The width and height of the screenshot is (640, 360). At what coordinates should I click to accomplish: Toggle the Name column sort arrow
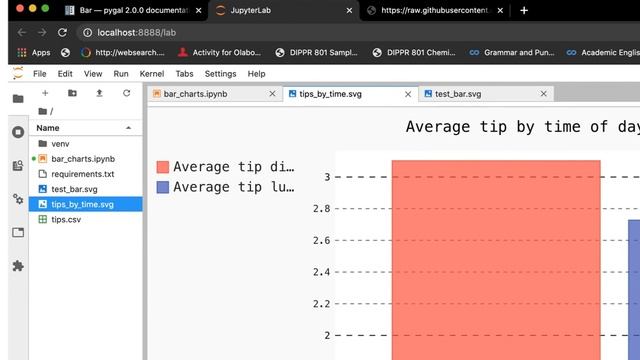(x=129, y=128)
